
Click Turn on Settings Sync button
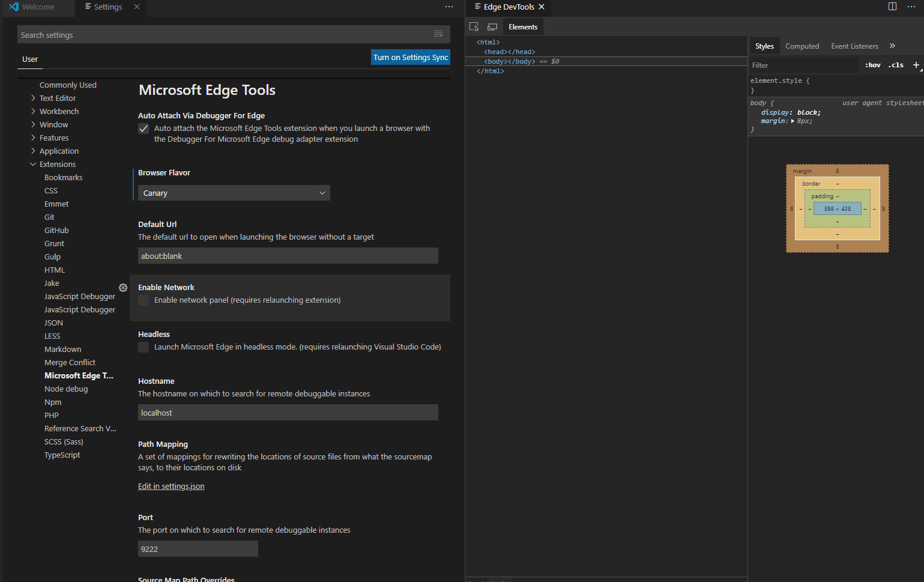tap(411, 58)
